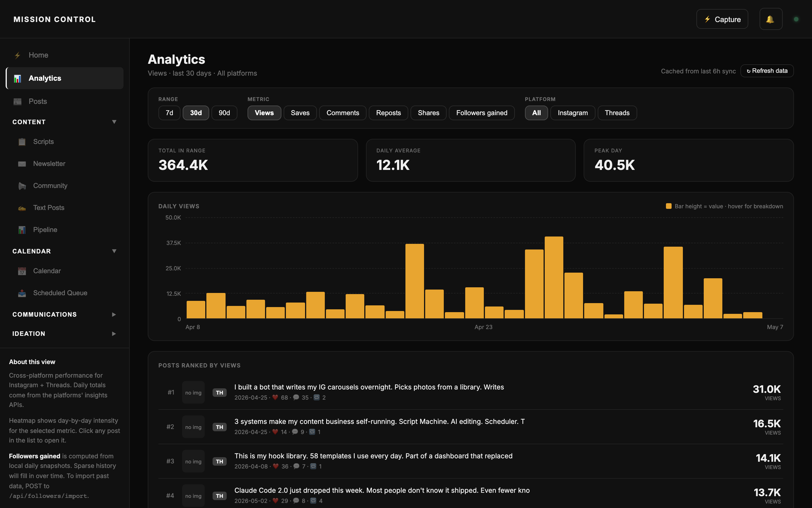Click the orange legend swatch in chart
Screen dimensions: 812x508
point(668,206)
